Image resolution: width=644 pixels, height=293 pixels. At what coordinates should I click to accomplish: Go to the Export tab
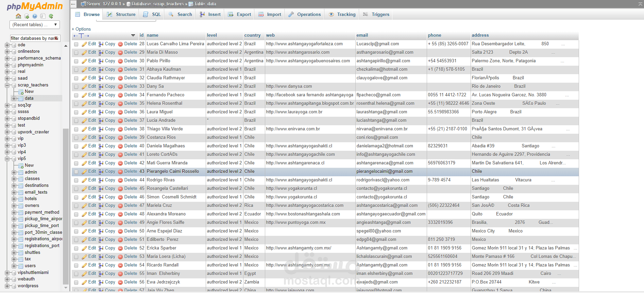240,14
